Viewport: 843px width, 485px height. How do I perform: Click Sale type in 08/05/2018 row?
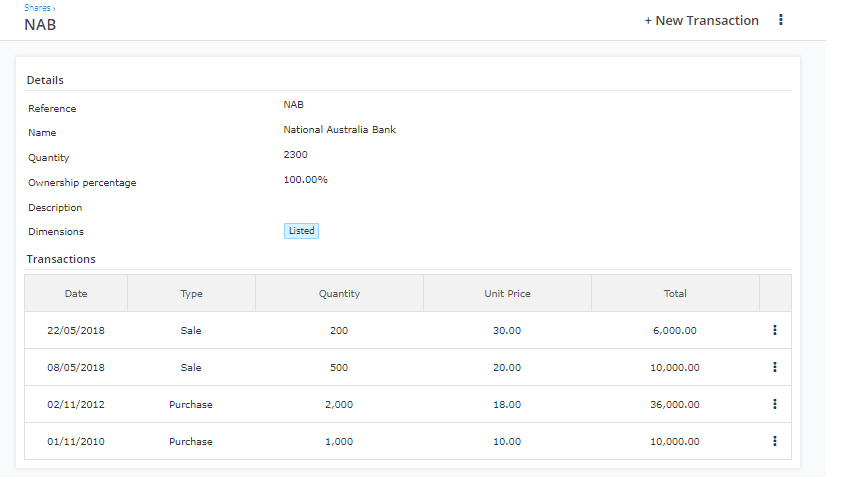pyautogui.click(x=191, y=368)
